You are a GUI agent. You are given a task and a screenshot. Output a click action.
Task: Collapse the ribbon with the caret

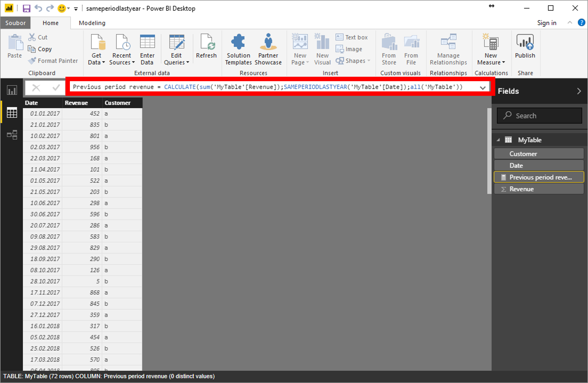(570, 23)
